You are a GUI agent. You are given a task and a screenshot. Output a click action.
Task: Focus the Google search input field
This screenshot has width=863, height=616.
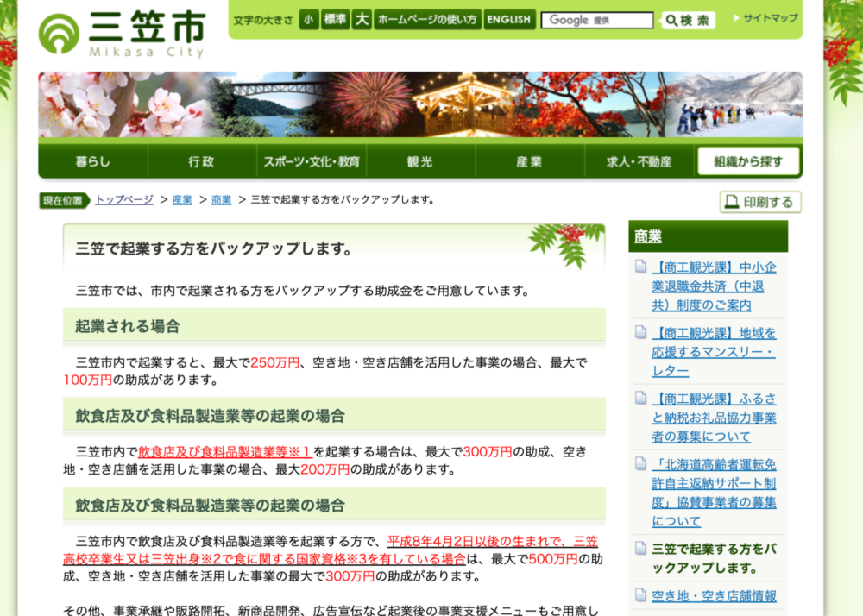coord(597,21)
